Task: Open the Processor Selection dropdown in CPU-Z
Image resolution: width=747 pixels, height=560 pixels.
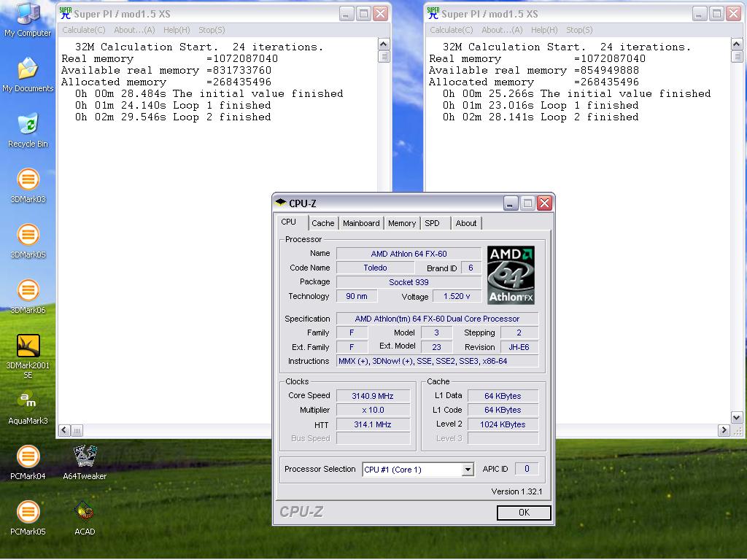Action: [468, 470]
